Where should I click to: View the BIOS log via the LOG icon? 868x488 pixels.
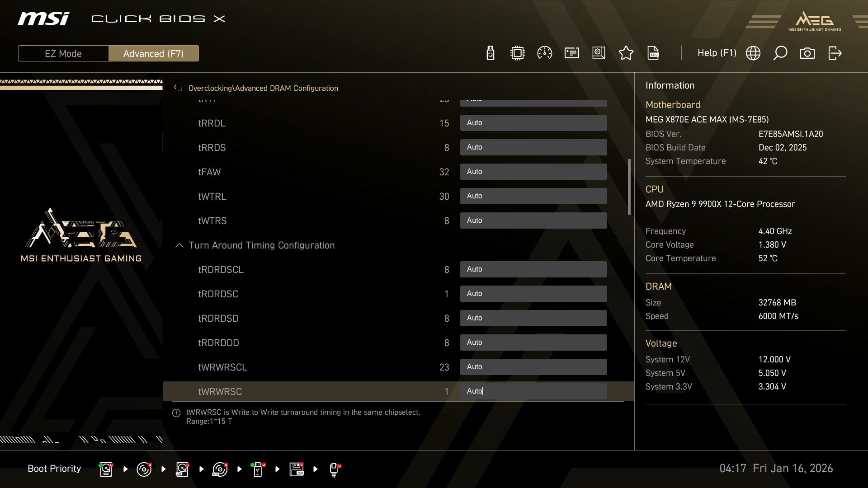(653, 53)
